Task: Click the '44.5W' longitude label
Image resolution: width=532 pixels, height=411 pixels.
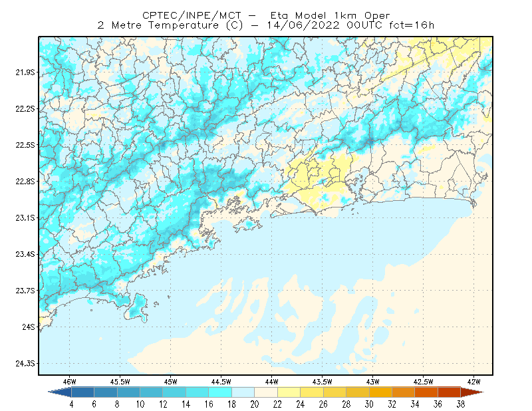Action: (221, 382)
